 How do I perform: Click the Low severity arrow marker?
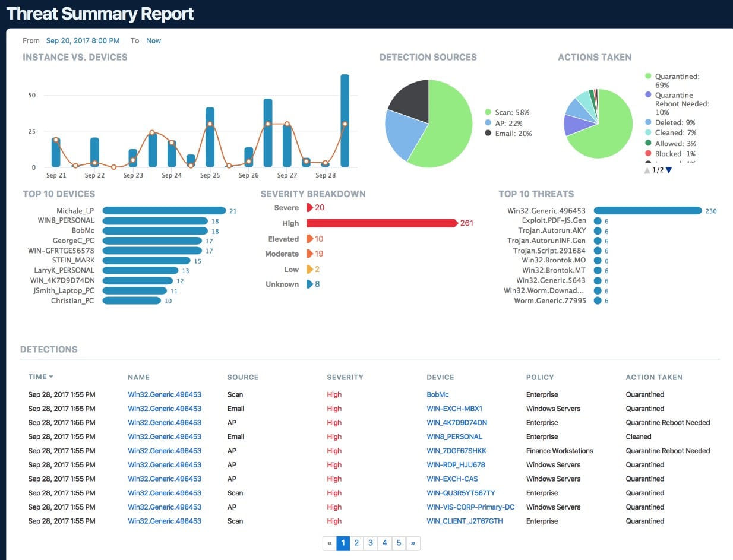tap(309, 269)
